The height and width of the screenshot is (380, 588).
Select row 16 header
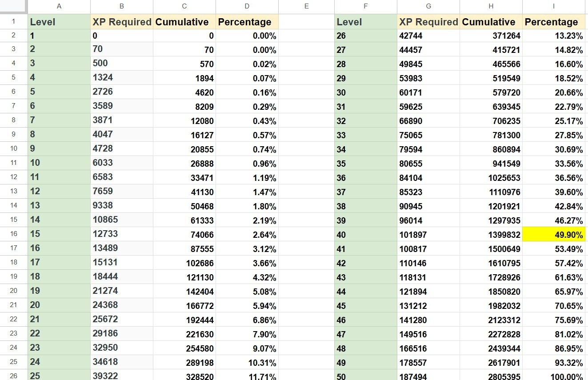(x=13, y=234)
